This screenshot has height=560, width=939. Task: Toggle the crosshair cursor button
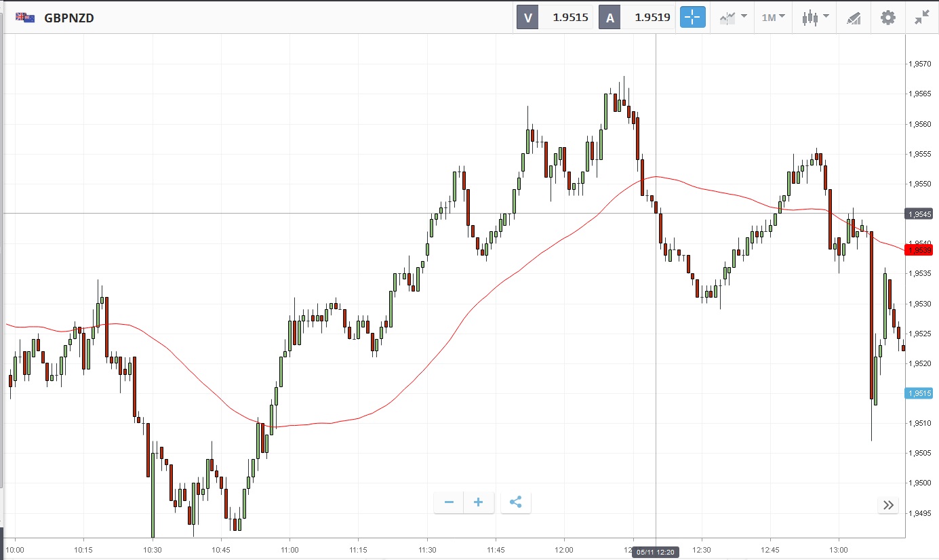pyautogui.click(x=692, y=18)
